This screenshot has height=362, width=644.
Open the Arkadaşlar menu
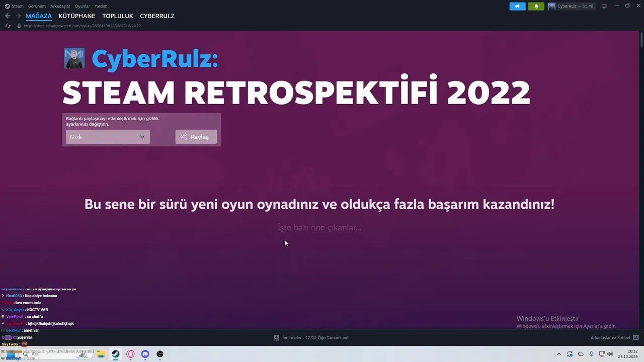(60, 6)
